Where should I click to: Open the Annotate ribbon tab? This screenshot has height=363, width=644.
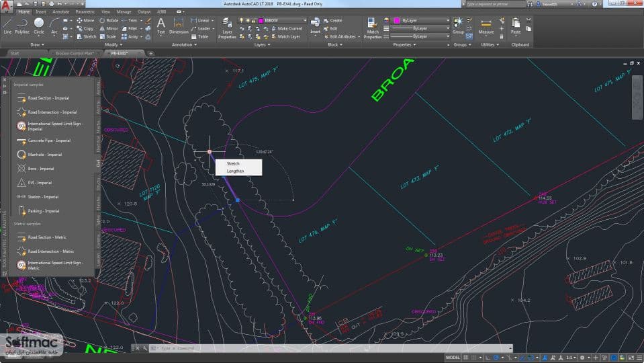pos(61,12)
